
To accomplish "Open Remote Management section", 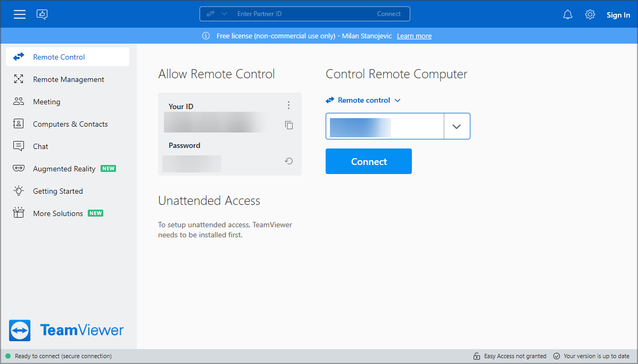I will [x=68, y=79].
